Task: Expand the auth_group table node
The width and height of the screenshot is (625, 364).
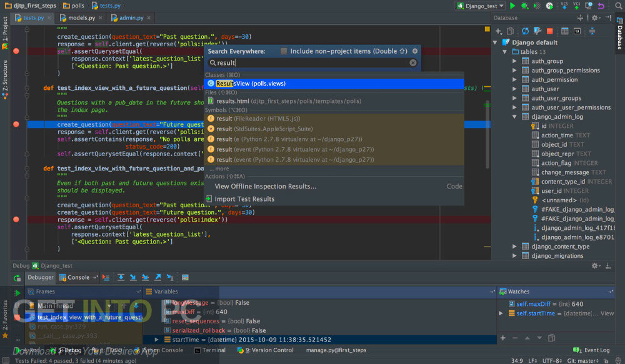Action: (x=514, y=61)
